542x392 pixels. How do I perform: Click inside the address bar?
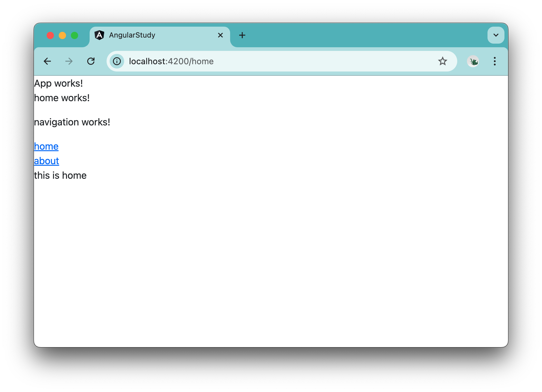tap(242, 61)
